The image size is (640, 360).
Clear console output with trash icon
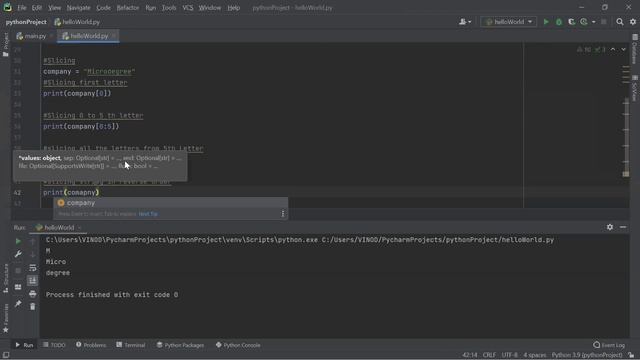(33, 306)
